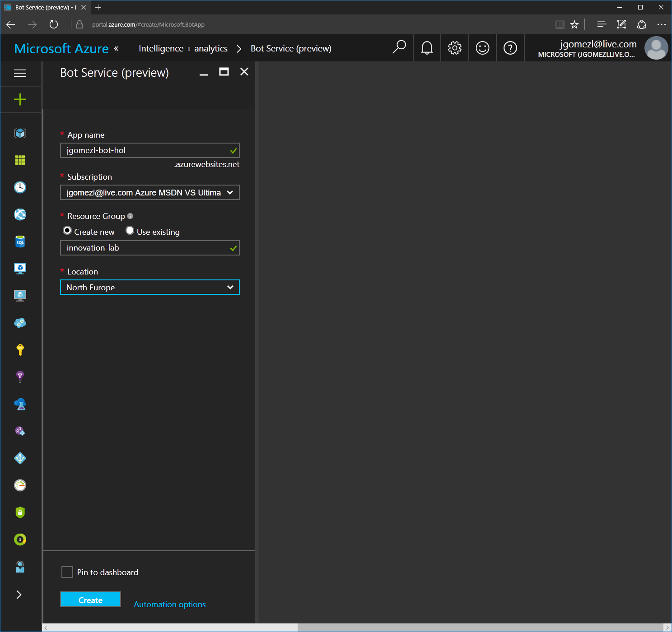Open the Automation options link
Screen dimensions: 672x632
coord(170,604)
